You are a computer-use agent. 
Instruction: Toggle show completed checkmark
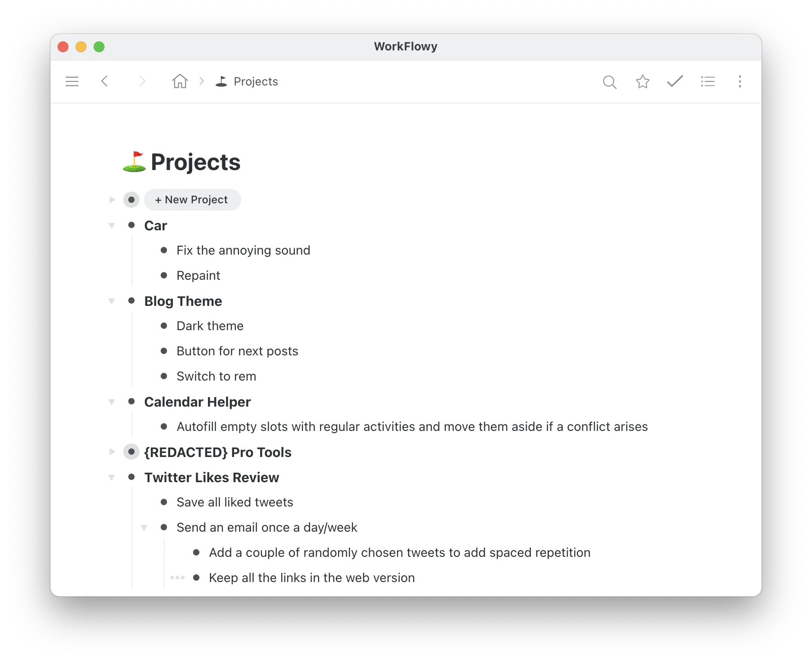(675, 81)
